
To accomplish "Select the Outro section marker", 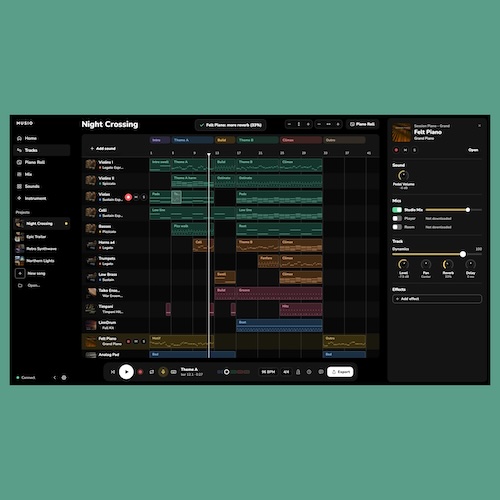I will [344, 140].
